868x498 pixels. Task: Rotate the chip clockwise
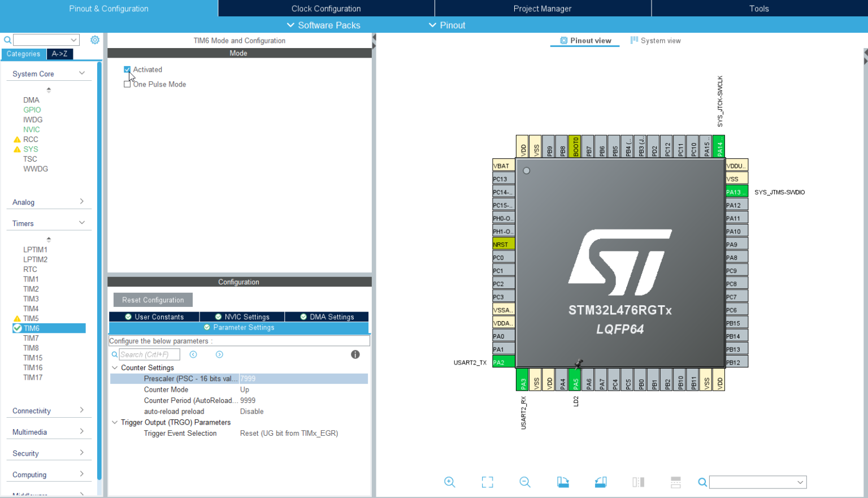pyautogui.click(x=563, y=482)
